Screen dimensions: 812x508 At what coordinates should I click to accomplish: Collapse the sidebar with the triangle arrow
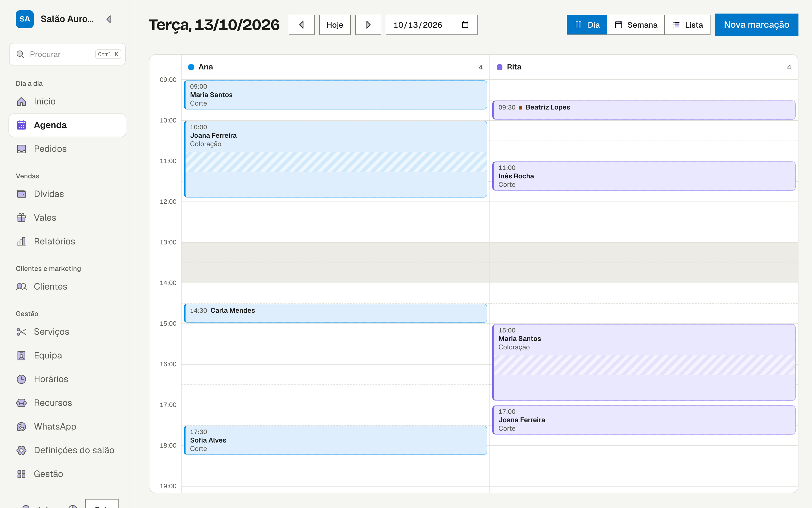pos(108,19)
